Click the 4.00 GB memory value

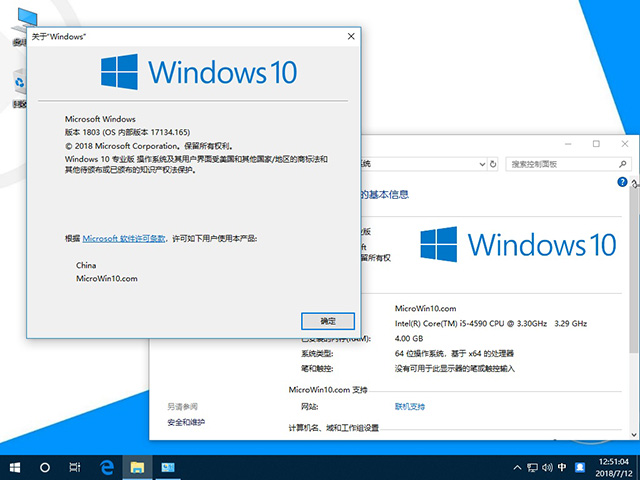409,338
